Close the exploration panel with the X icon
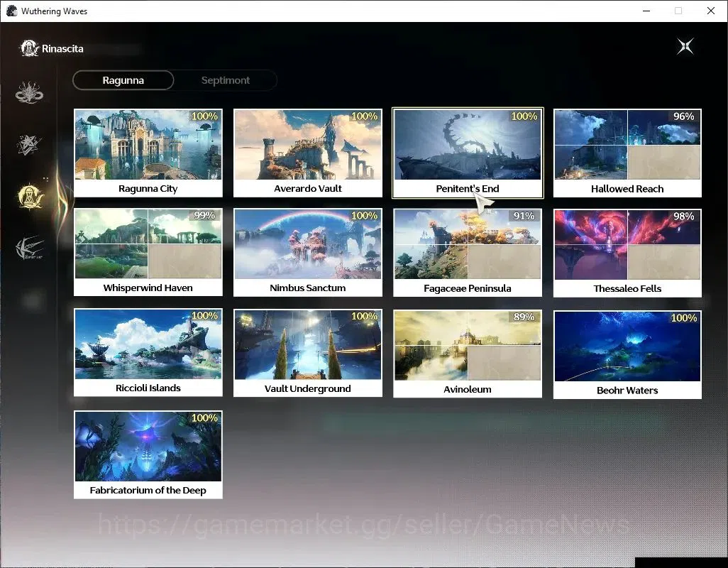The width and height of the screenshot is (728, 568). (685, 46)
